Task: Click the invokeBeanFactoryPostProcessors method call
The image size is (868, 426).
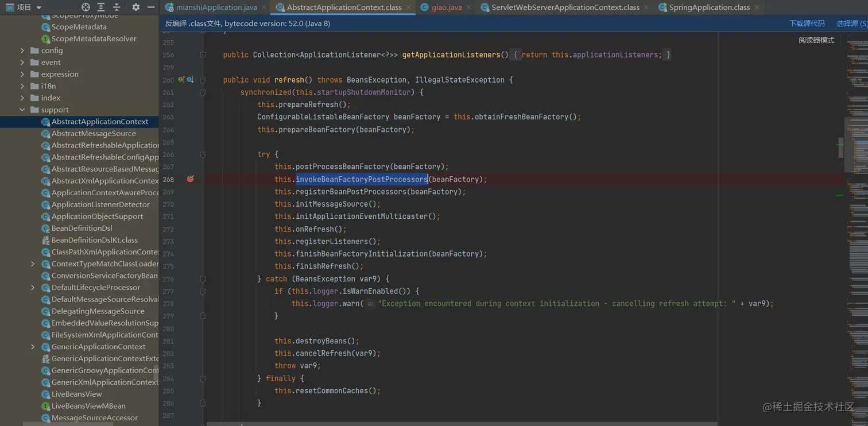Action: click(362, 179)
